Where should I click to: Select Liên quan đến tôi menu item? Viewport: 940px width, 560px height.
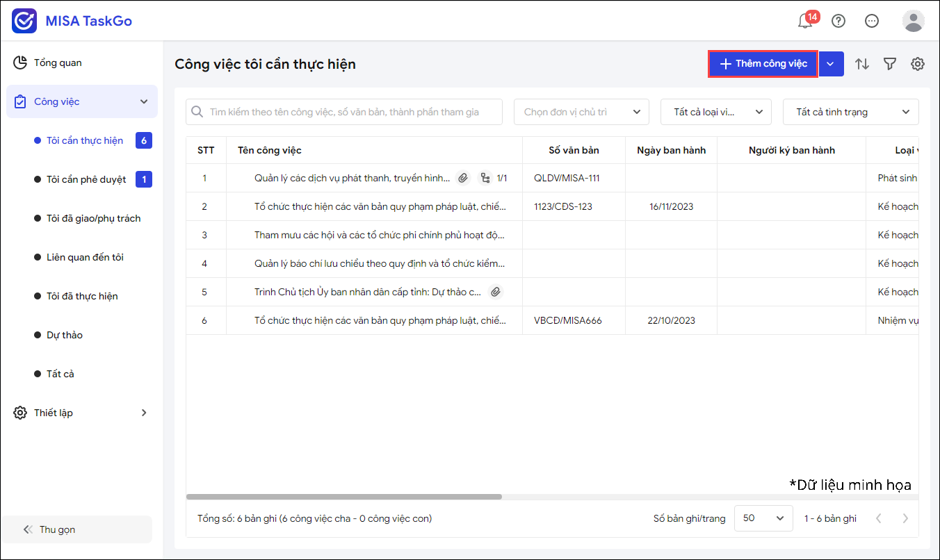(x=85, y=257)
